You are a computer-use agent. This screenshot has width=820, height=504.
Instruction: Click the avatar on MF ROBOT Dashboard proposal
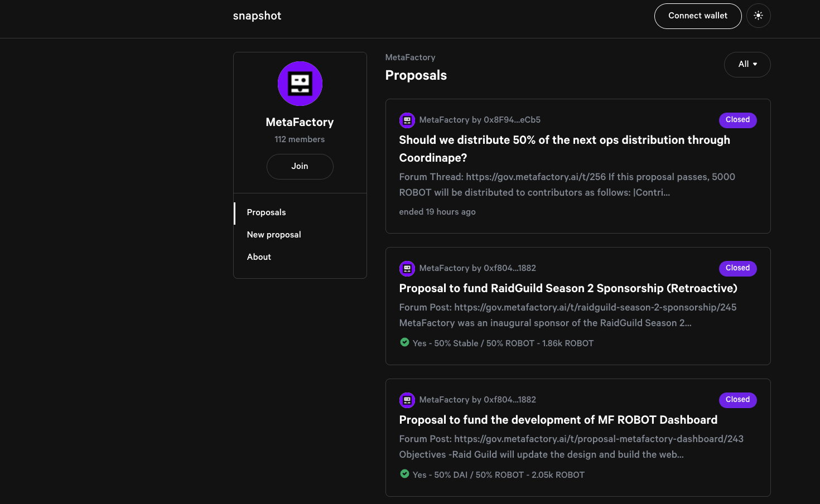407,400
